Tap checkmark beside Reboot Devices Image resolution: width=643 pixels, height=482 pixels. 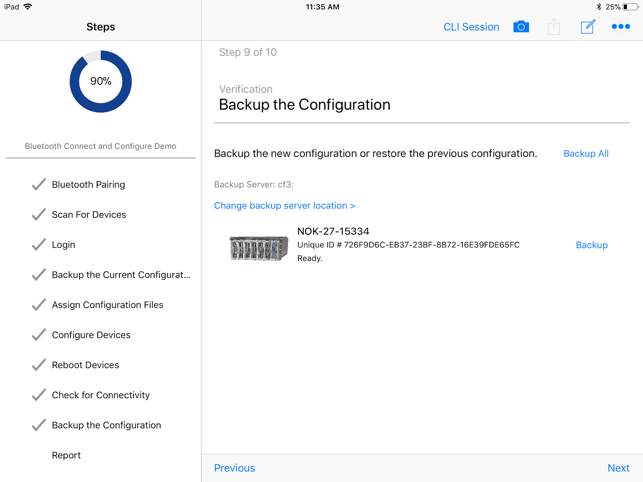[38, 365]
